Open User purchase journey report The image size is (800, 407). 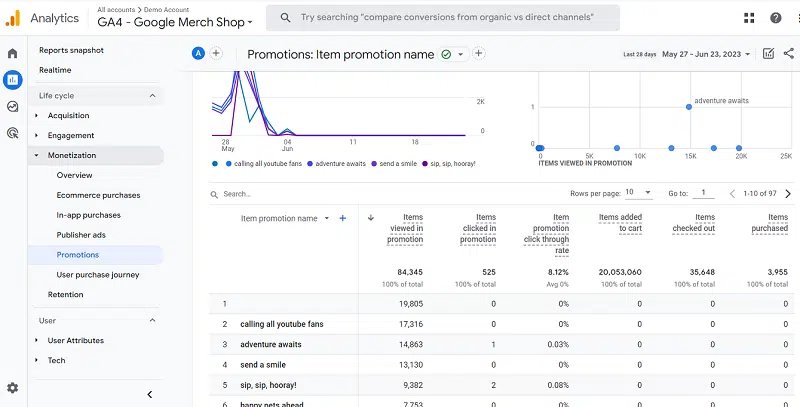98,275
